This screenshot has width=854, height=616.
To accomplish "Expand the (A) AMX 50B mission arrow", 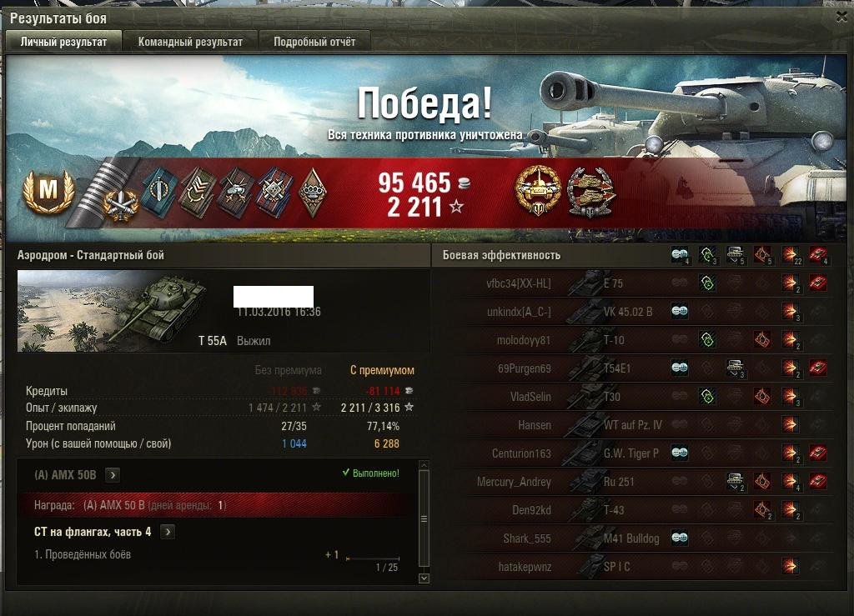I will 113,475.
